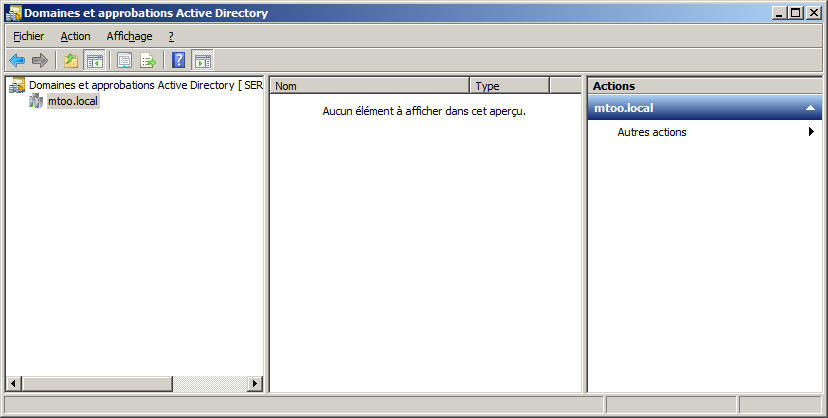Sort by the Nom column header
828x418 pixels.
click(369, 86)
